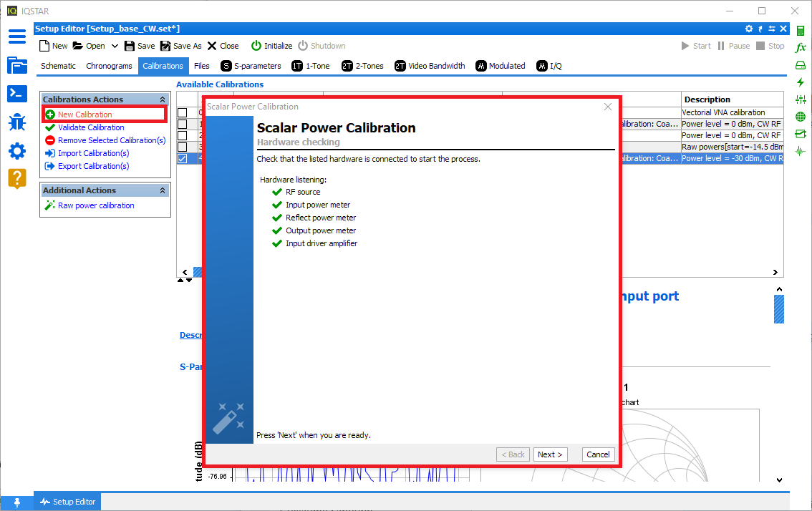Click the details pane scroll down arrow
Viewport: 812px width, 511px height.
pyautogui.click(x=779, y=480)
